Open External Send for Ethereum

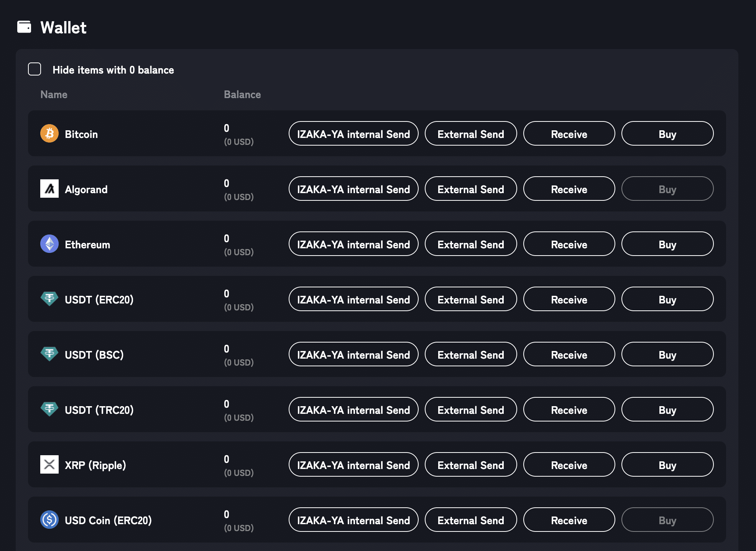[471, 244]
